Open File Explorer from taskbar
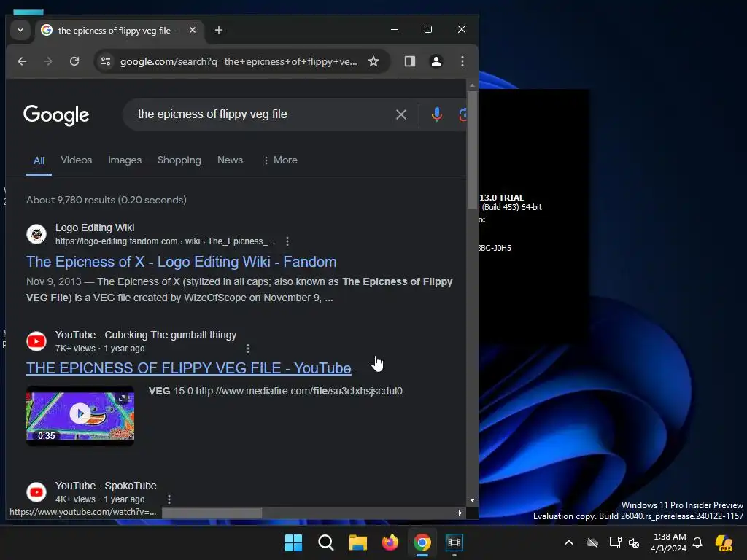 click(x=357, y=542)
